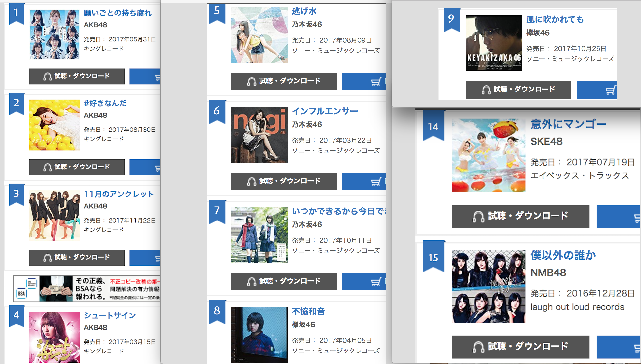Click cart icon for インフルエンサー single
This screenshot has height=364, width=641.
(376, 182)
